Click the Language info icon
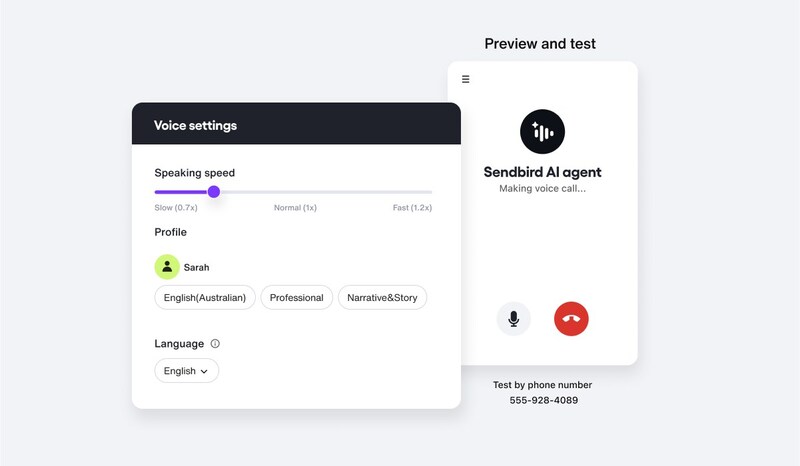Image resolution: width=800 pixels, height=466 pixels. [215, 344]
